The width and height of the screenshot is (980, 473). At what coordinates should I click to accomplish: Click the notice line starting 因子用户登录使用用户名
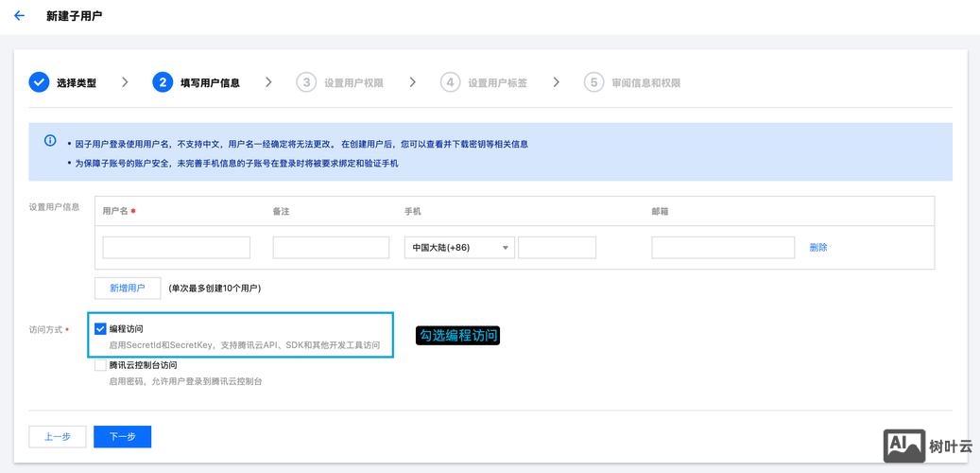pyautogui.click(x=301, y=144)
